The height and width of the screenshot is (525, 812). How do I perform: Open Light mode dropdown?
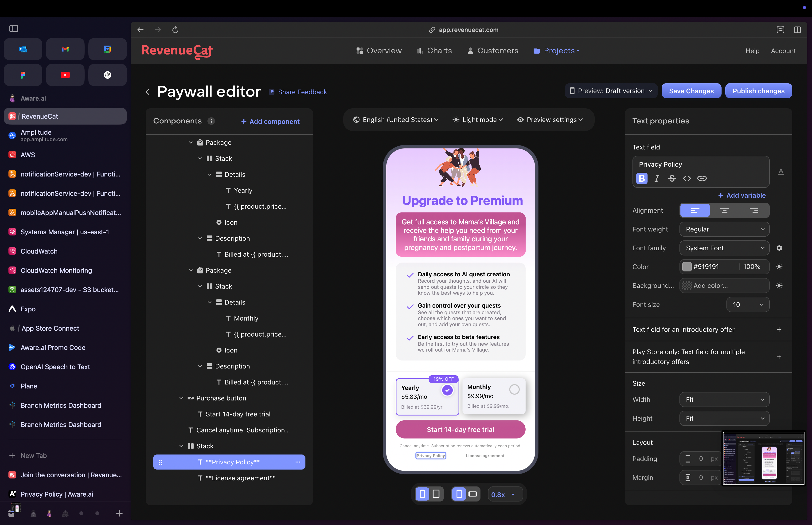pos(478,120)
